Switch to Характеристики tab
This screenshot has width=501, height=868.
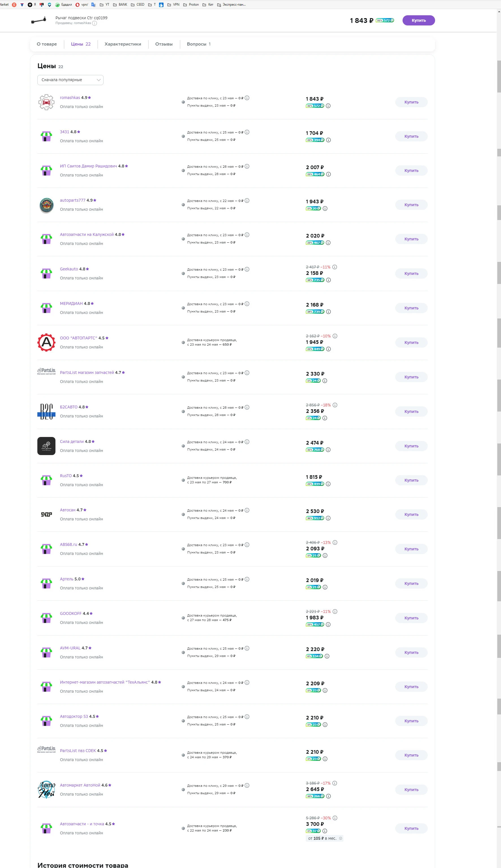[x=123, y=44]
